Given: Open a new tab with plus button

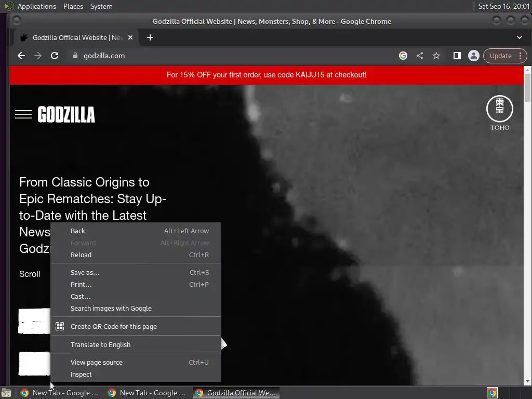Looking at the screenshot, I should tap(150, 37).
